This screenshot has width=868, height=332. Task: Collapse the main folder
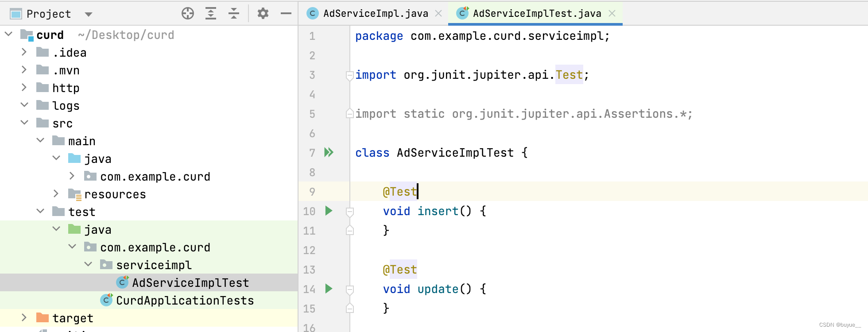[x=40, y=140]
